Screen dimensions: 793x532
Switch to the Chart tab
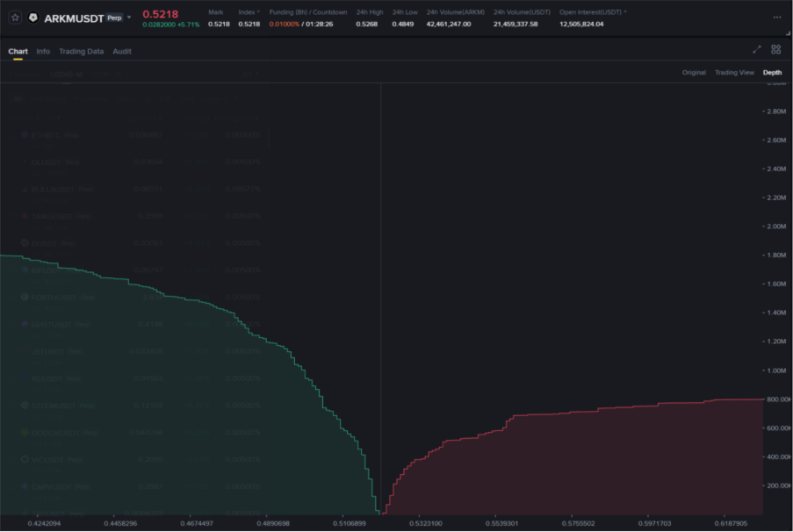pos(18,52)
